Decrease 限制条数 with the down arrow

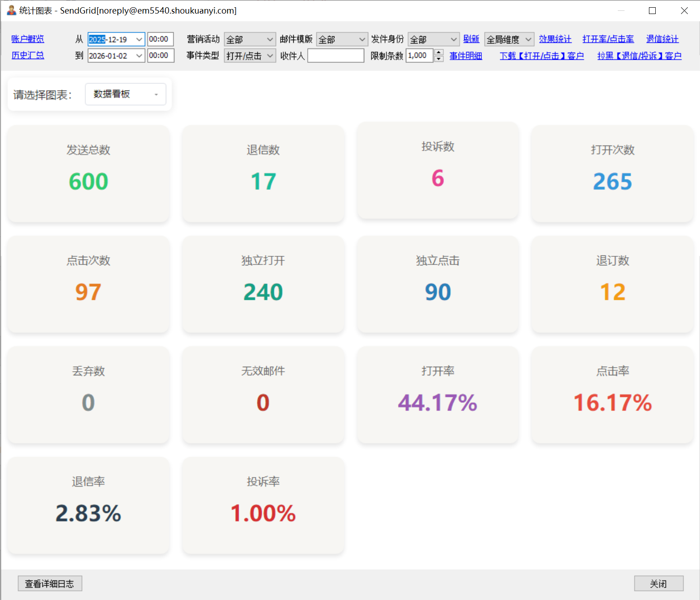pyautogui.click(x=438, y=59)
